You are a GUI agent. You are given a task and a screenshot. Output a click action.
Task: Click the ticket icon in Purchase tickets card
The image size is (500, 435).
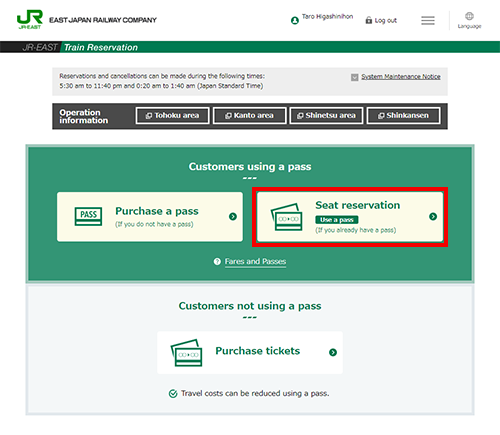click(186, 353)
